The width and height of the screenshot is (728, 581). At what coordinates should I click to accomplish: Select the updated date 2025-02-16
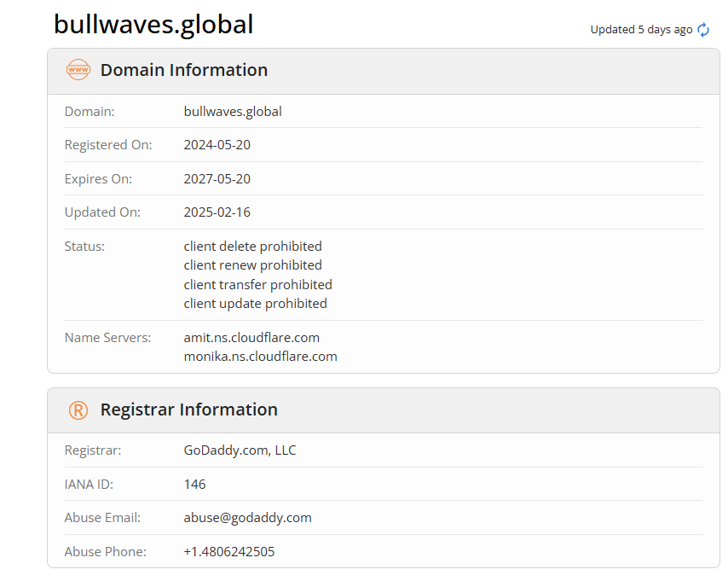click(217, 212)
